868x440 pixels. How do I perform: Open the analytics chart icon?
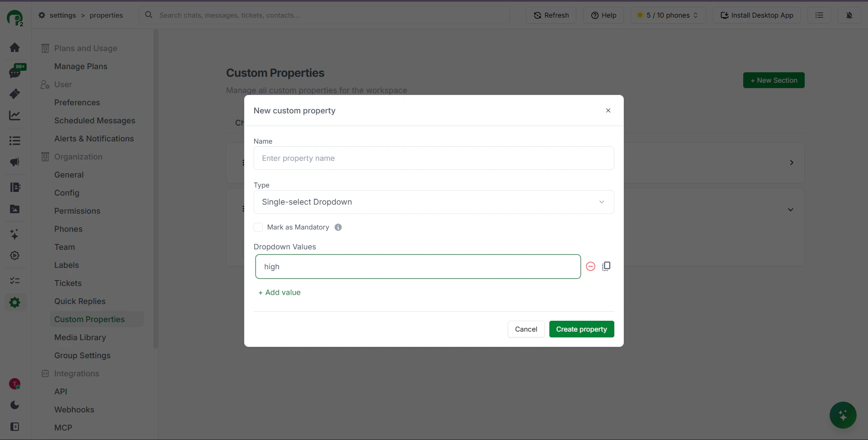coord(15,116)
